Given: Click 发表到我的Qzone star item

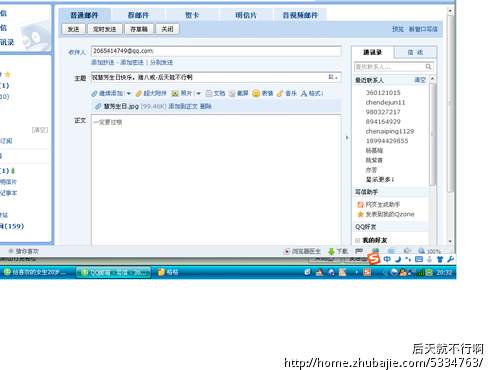Looking at the screenshot, I should (386, 214).
